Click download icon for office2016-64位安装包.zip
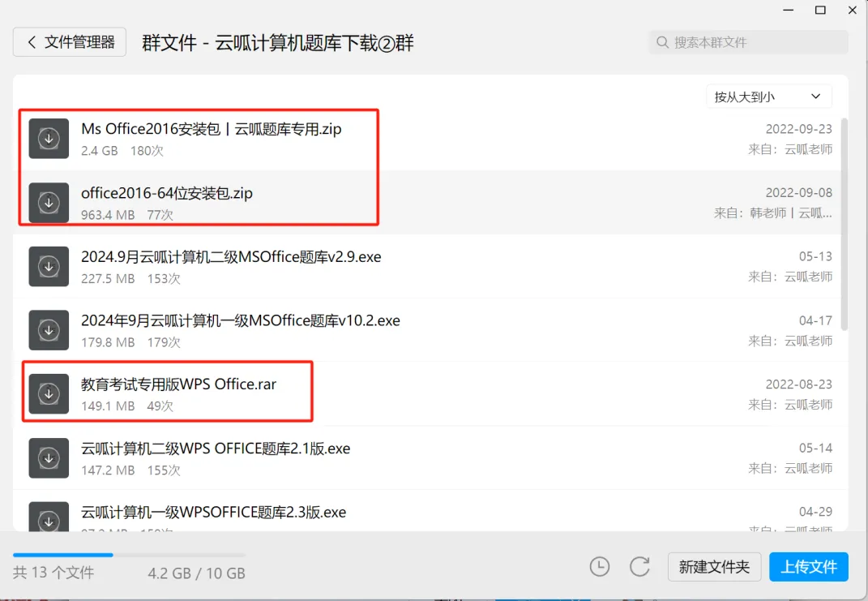 tap(49, 203)
